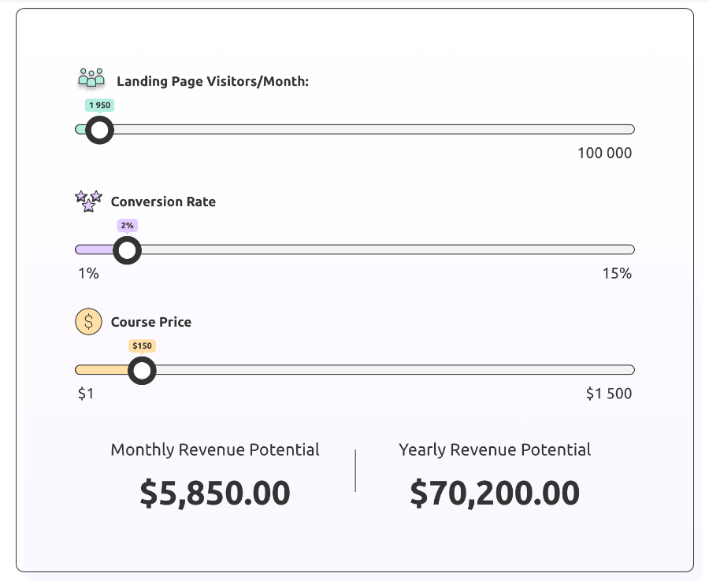
Task: Click middle of the course price track
Action: [355, 370]
